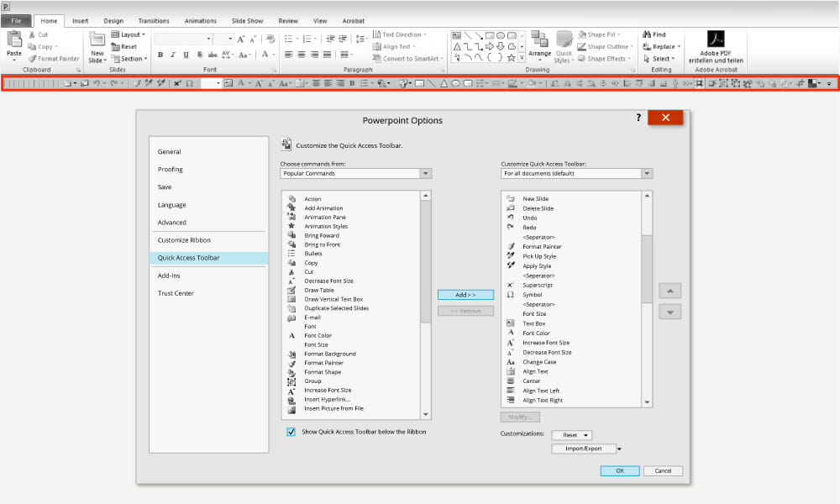Click the Move Down arrow button

tap(669, 312)
